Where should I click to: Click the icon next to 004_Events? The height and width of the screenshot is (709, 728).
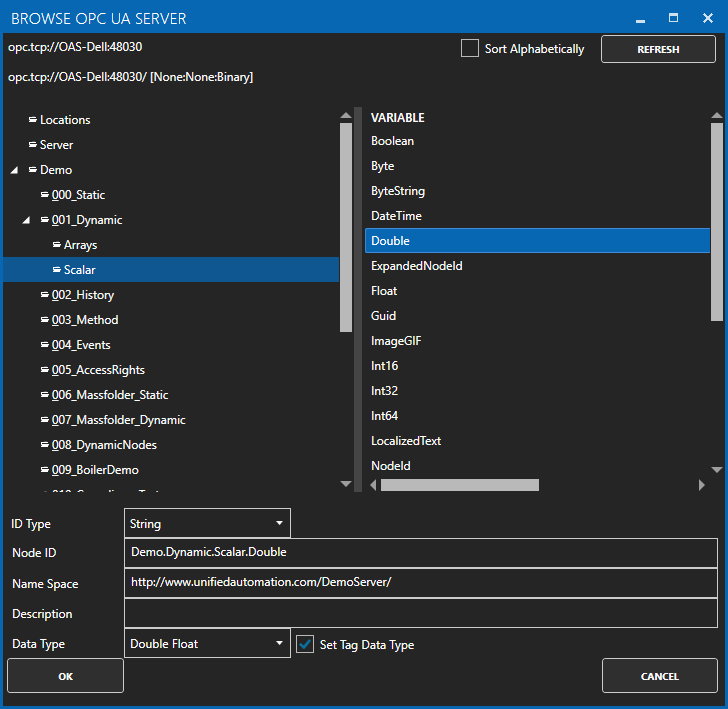(45, 345)
